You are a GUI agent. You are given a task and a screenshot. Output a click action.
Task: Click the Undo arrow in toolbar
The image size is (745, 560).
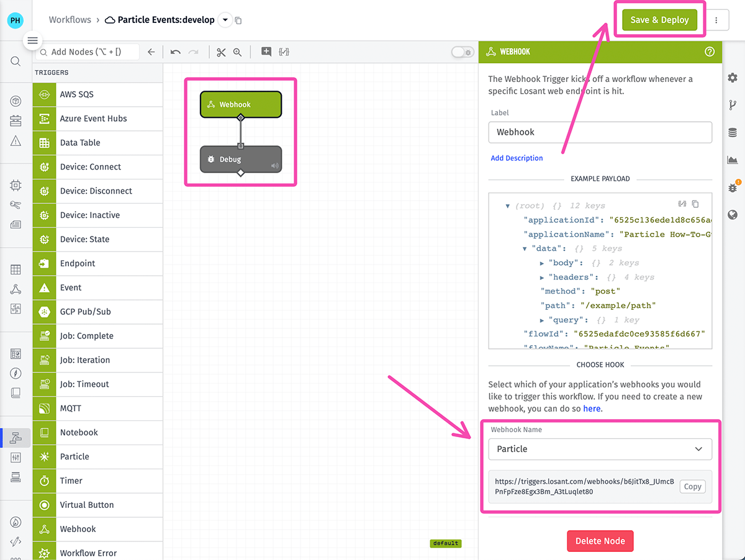click(176, 52)
